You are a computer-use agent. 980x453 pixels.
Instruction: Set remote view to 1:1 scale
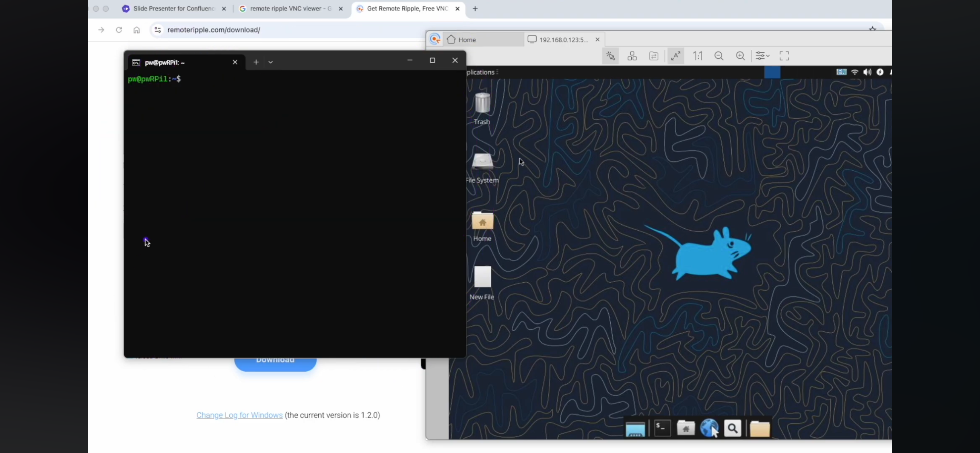pos(698,56)
